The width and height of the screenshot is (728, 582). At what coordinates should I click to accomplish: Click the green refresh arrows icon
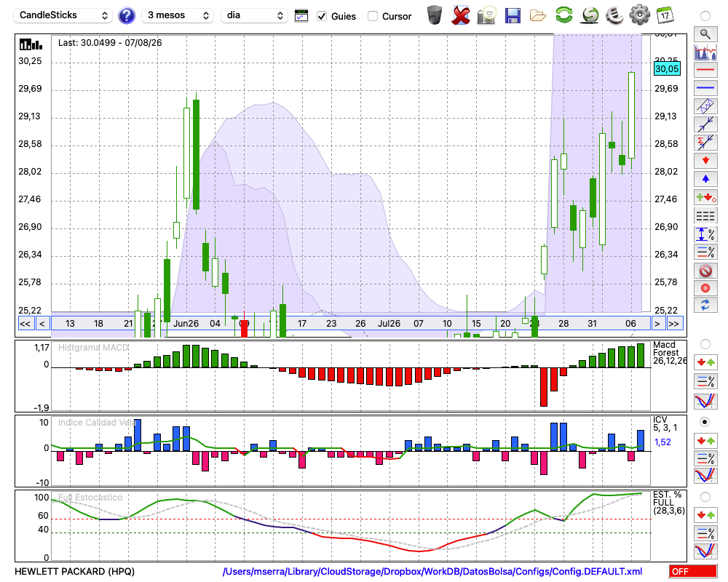tap(563, 15)
